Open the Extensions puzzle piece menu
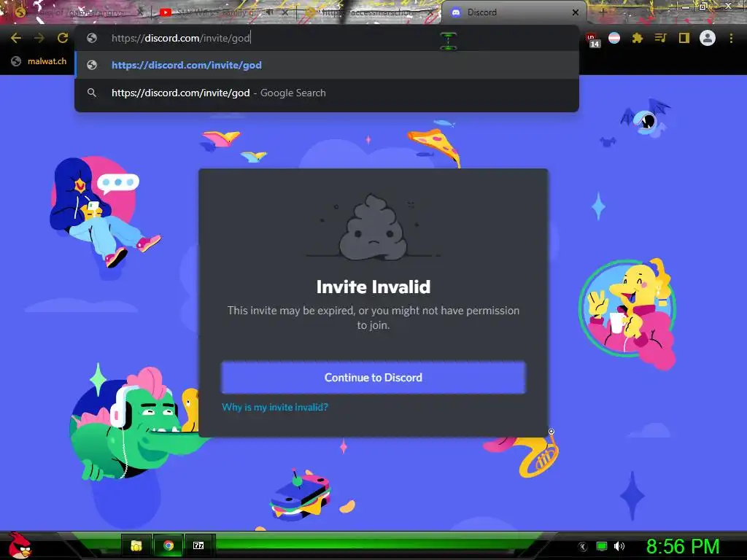This screenshot has width=747, height=560. pyautogui.click(x=638, y=38)
